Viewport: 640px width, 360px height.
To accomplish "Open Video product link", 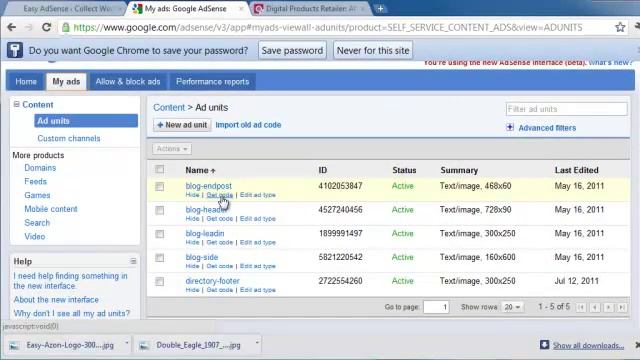I will coord(35,237).
